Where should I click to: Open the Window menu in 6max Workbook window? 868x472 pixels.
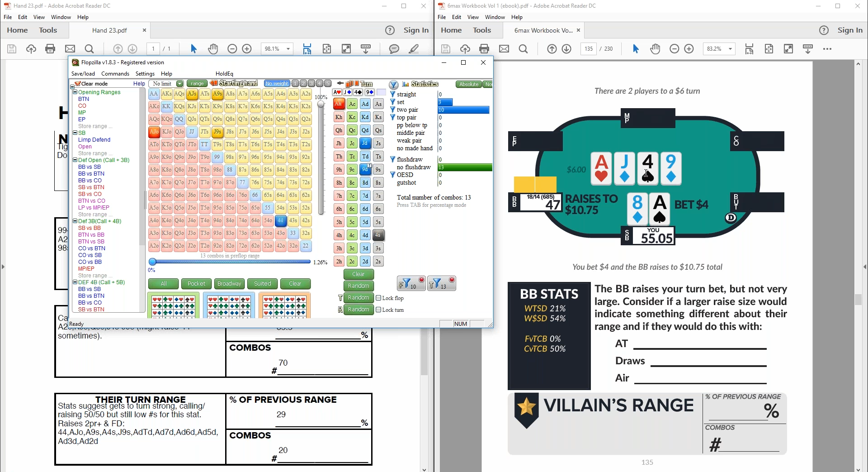click(x=495, y=17)
